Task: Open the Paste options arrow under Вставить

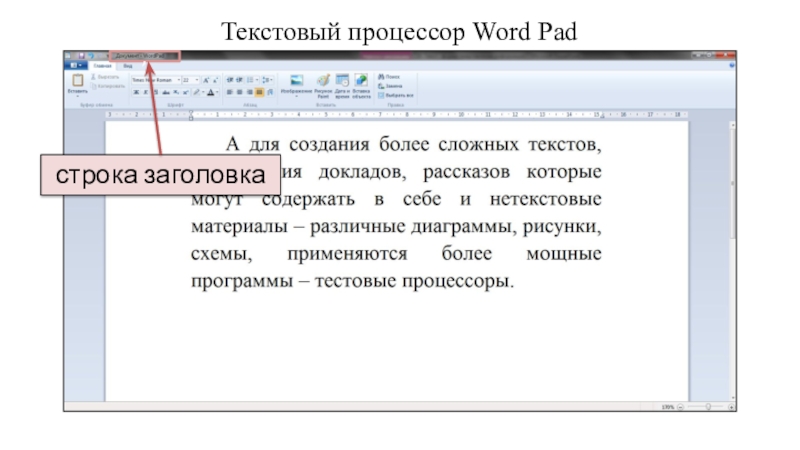Action: [x=78, y=96]
